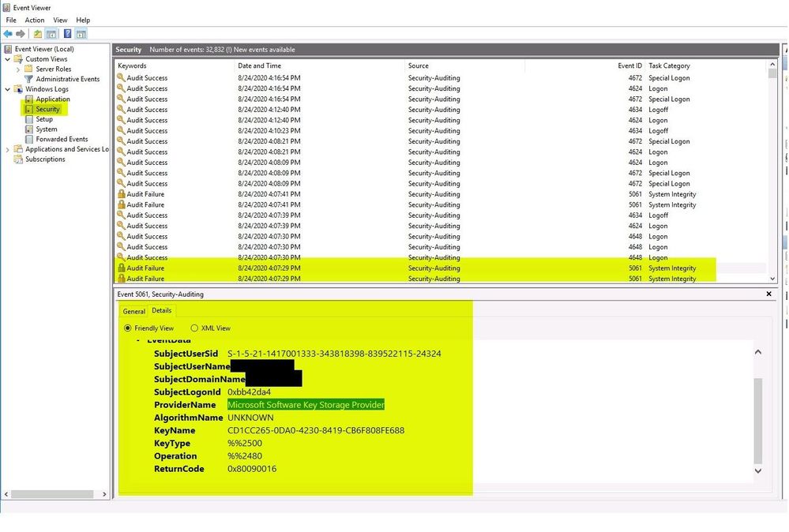This screenshot has height=532, width=789.
Task: Select the Windows Logs folder
Action: (x=47, y=89)
